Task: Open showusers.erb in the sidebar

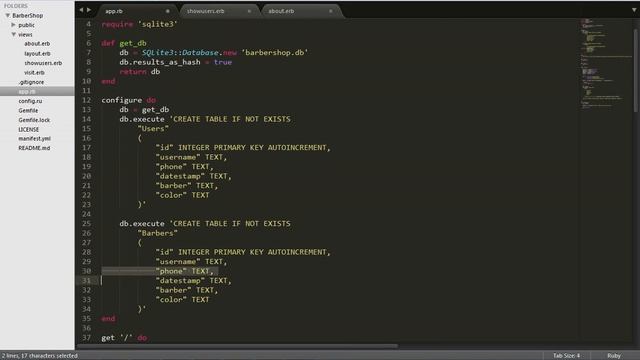Action: point(43,63)
